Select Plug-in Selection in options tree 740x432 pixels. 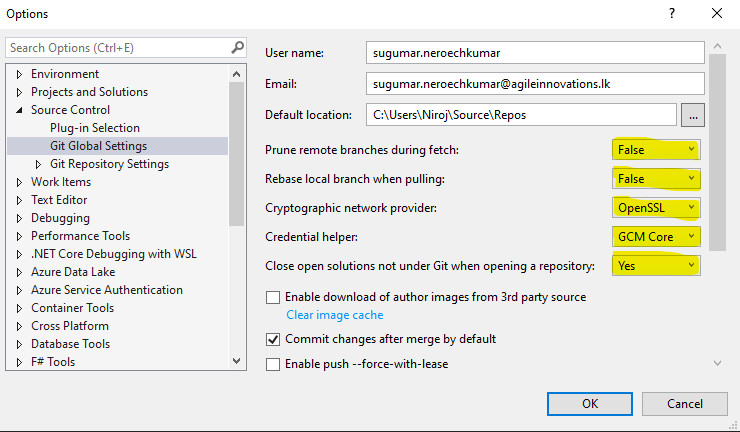(x=95, y=128)
